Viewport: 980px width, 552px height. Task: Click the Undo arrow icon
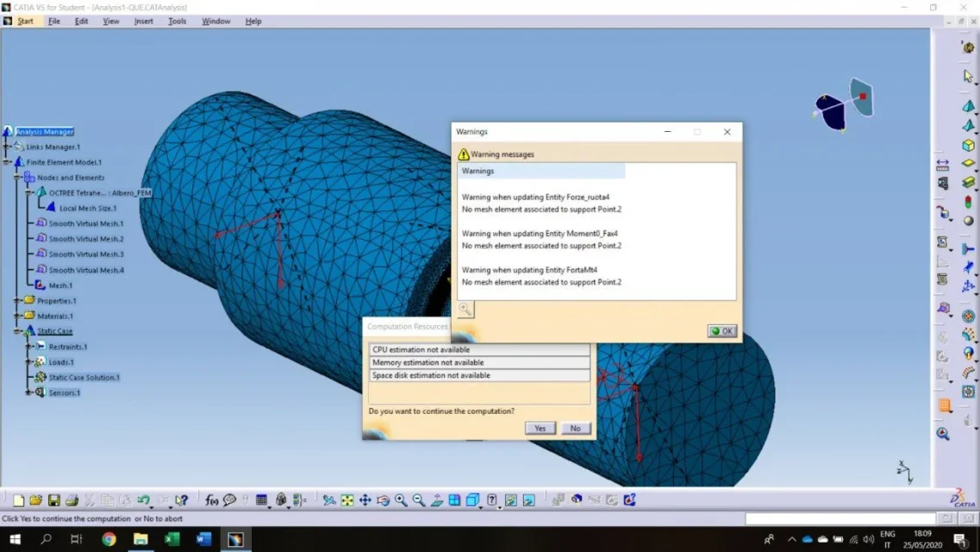click(143, 500)
